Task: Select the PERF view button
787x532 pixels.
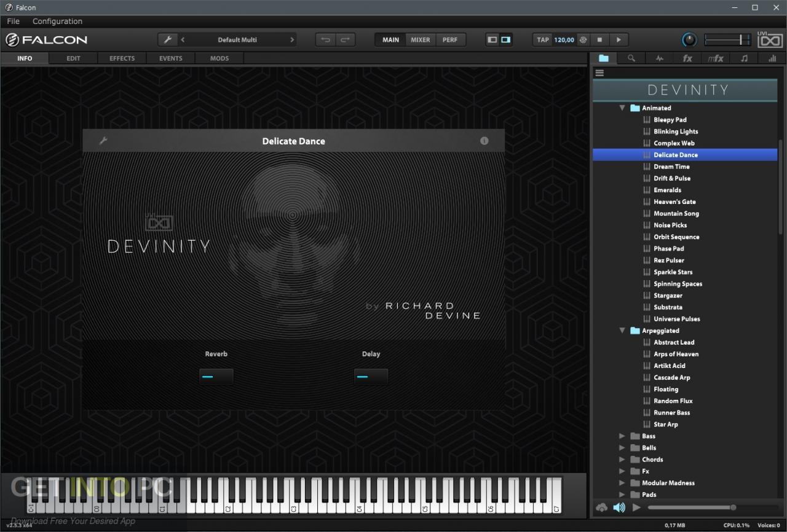Action: [450, 40]
